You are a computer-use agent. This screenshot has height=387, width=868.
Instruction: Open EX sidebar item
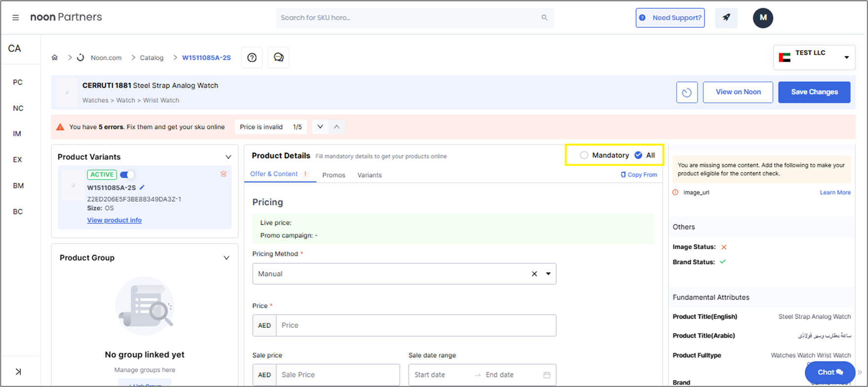(17, 160)
